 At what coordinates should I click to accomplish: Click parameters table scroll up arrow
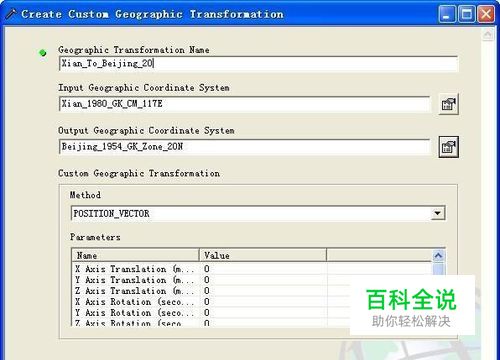(438, 256)
